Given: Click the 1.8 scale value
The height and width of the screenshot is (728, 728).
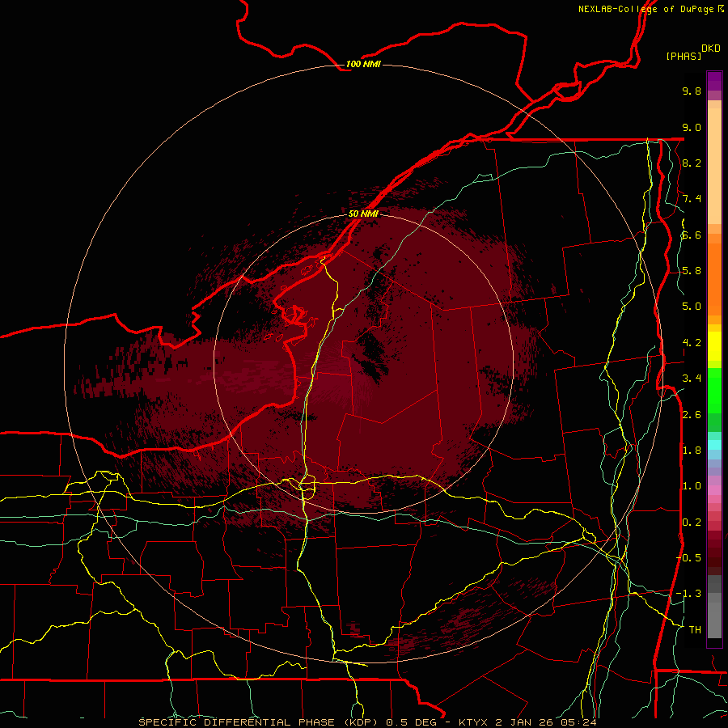Looking at the screenshot, I should click(x=692, y=451).
